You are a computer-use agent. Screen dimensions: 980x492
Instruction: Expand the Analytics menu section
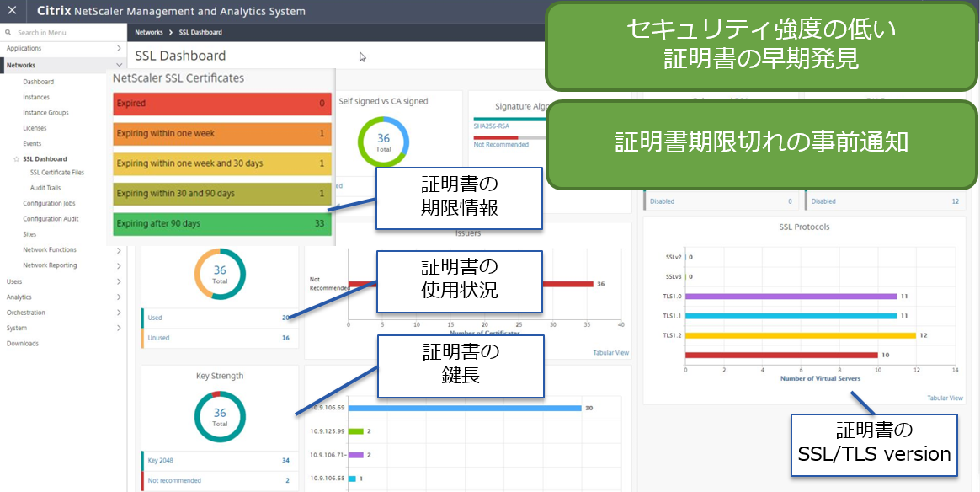[x=119, y=297]
